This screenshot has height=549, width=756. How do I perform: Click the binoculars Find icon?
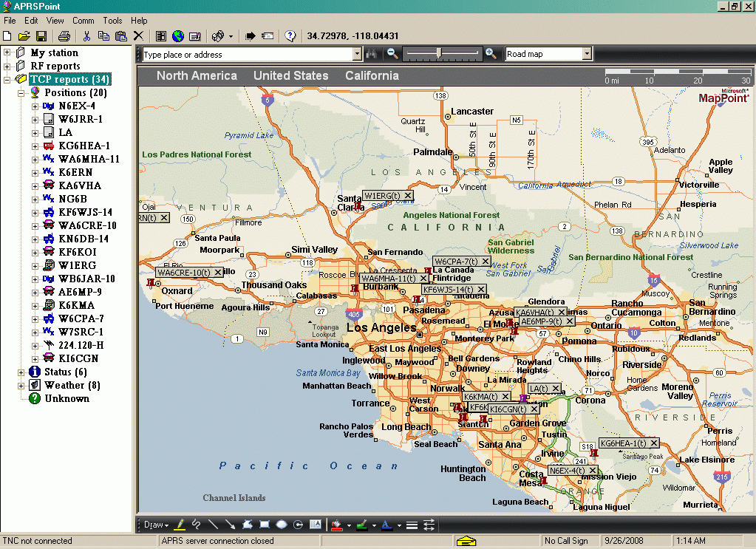(371, 54)
